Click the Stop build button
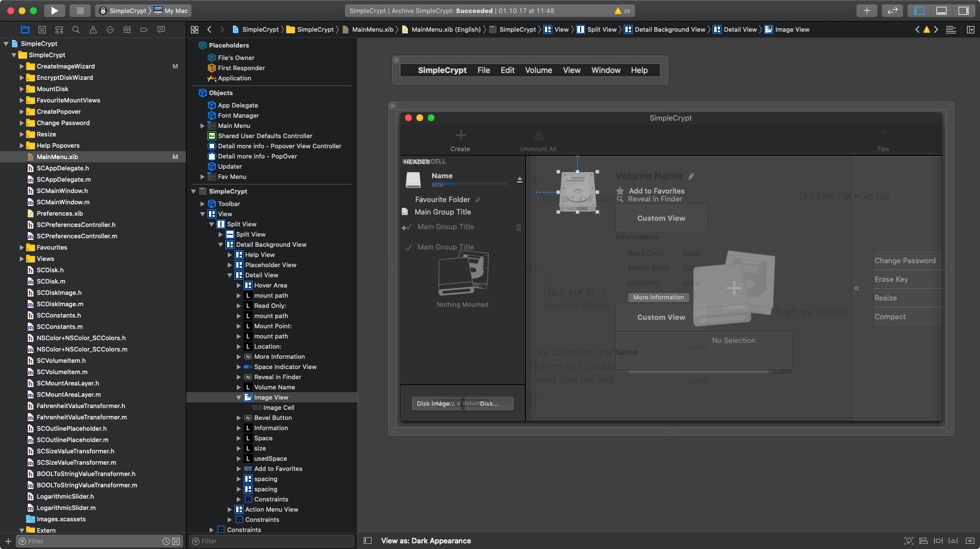The image size is (980, 549). [80, 10]
